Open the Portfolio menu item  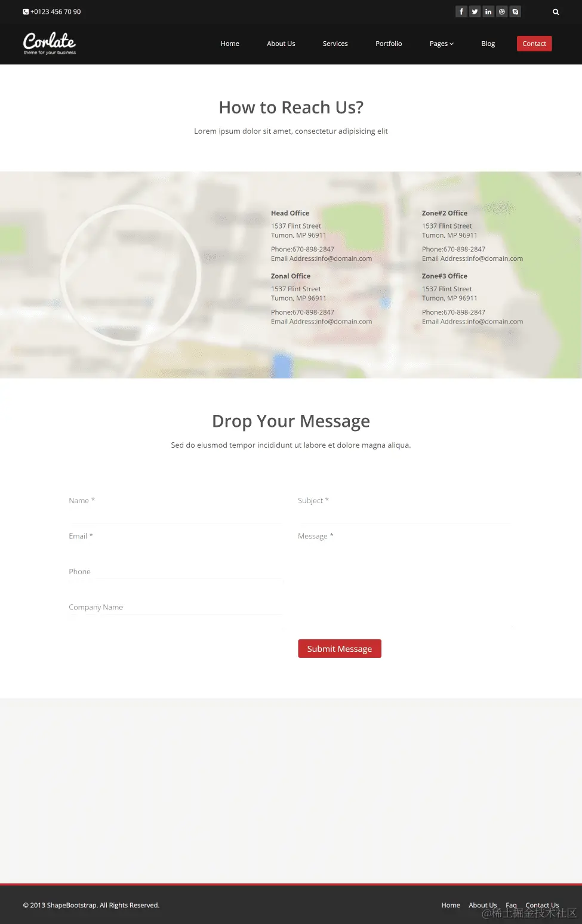pyautogui.click(x=389, y=44)
